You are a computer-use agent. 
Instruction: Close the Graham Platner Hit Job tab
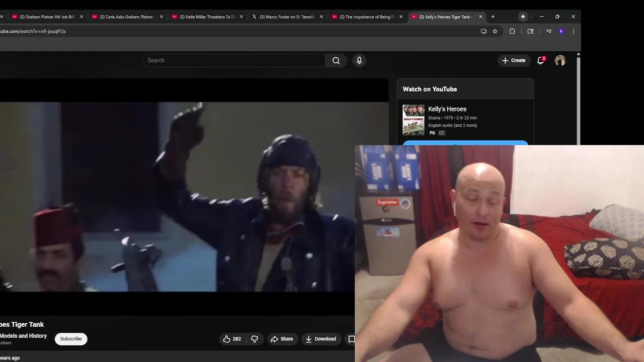click(82, 17)
